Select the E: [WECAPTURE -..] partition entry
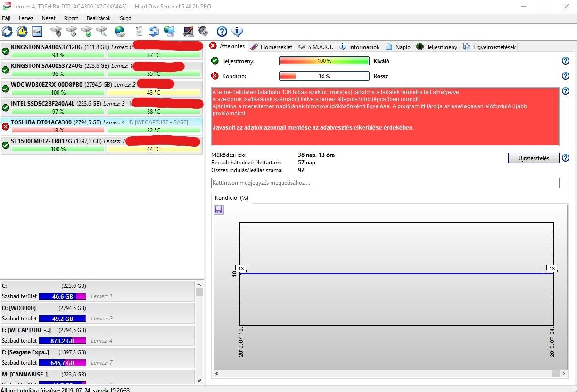The height and width of the screenshot is (392, 577). click(x=97, y=335)
